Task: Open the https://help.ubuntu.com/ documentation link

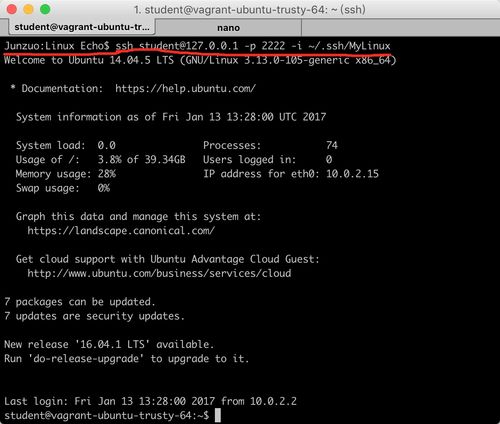Action: click(186, 89)
